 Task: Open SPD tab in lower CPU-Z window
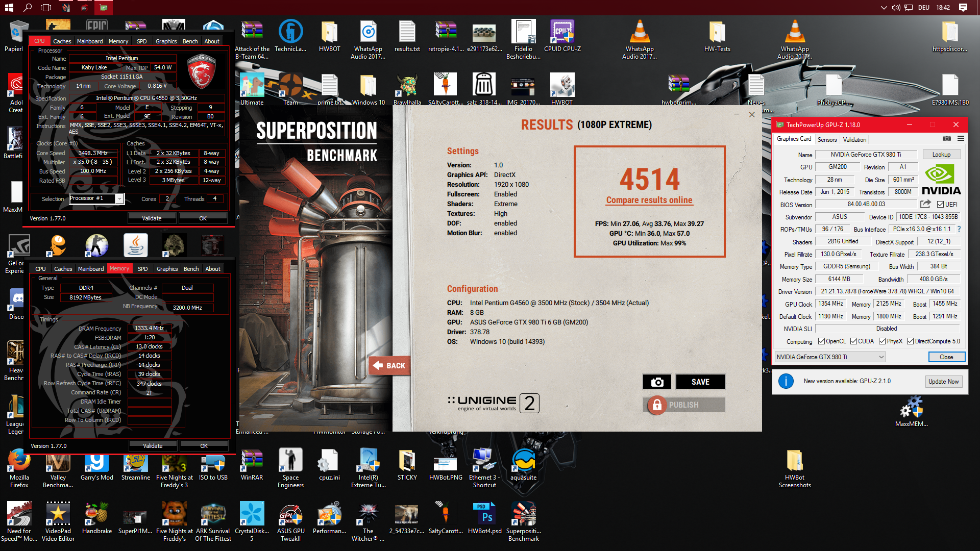143,269
